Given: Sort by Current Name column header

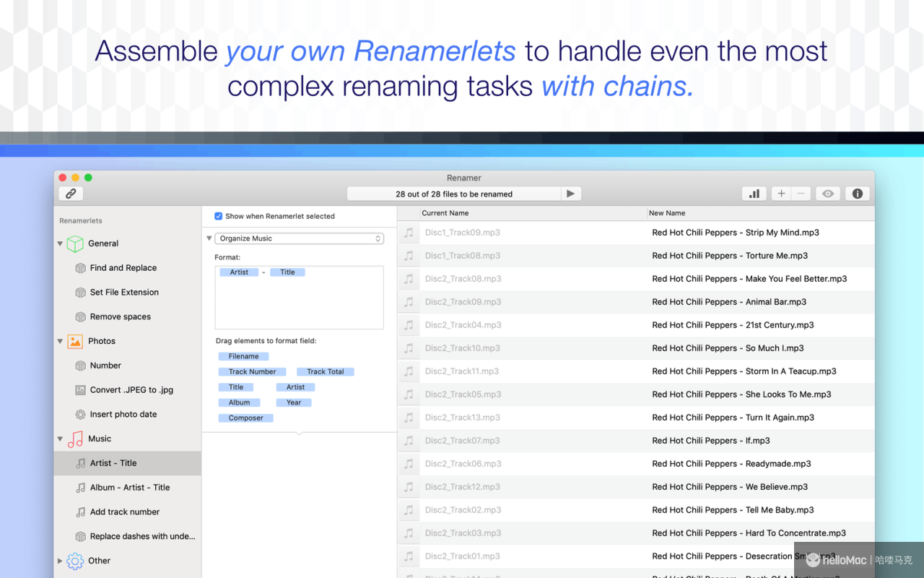Looking at the screenshot, I should click(x=533, y=213).
